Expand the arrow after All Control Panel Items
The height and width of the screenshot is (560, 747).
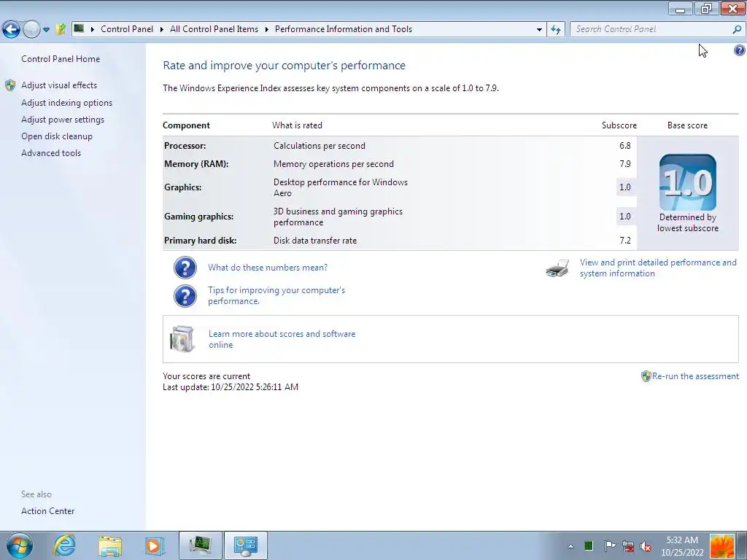(x=266, y=29)
